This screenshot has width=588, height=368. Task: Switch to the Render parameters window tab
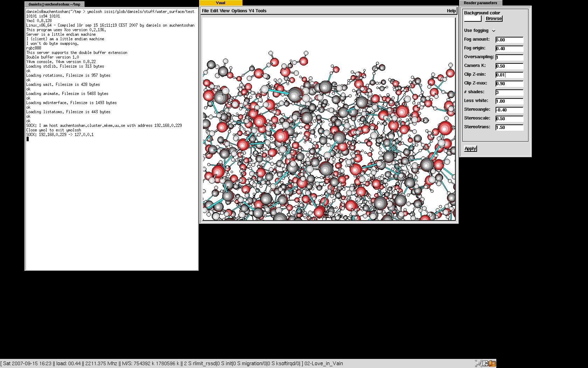(x=480, y=3)
